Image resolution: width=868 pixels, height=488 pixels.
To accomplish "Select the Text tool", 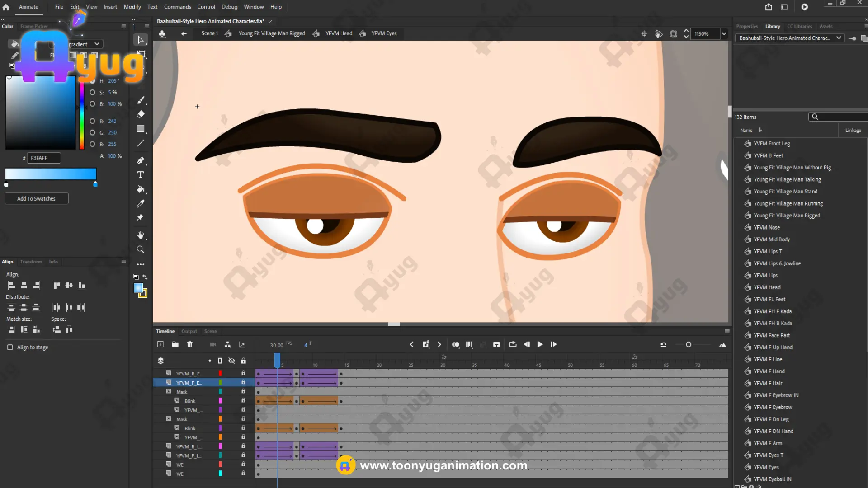I will (141, 175).
